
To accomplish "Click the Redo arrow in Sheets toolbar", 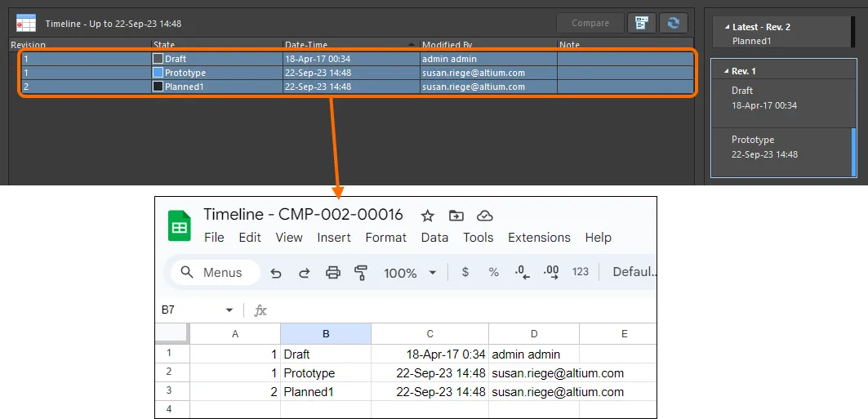I will click(304, 273).
